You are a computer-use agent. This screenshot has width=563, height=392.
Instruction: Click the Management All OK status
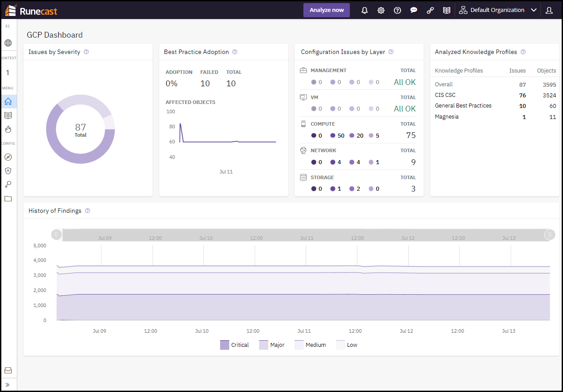(405, 82)
